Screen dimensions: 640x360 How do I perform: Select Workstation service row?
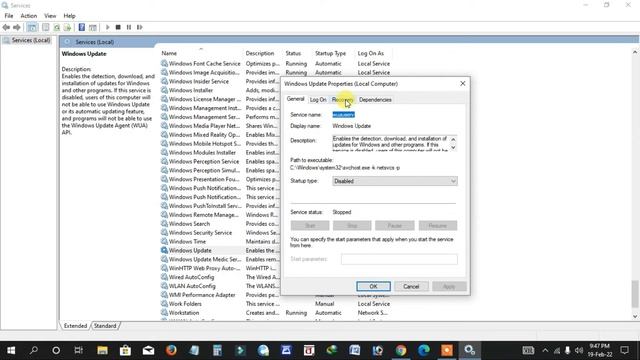pos(184,313)
